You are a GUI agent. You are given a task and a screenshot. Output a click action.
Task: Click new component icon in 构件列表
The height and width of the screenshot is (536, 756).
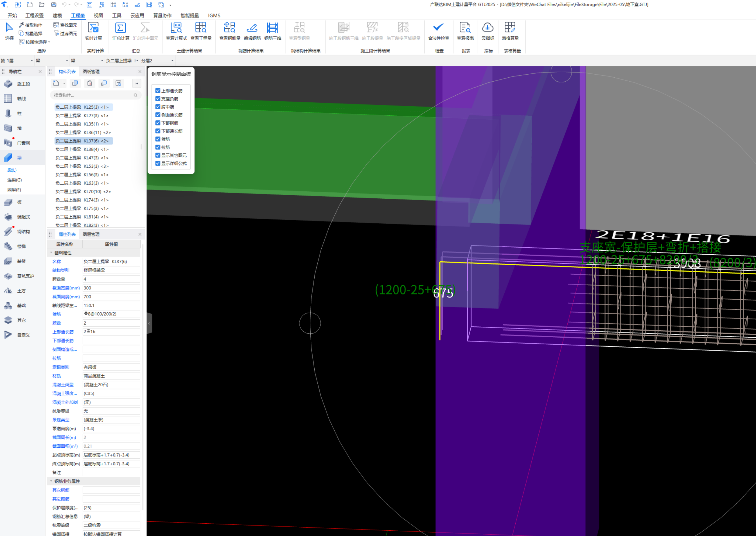[57, 84]
